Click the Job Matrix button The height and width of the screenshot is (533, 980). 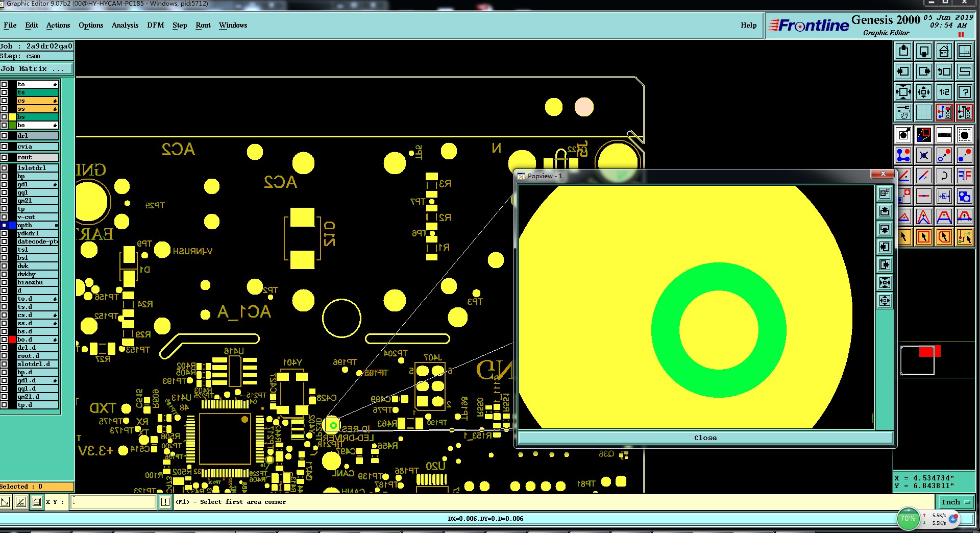click(x=37, y=69)
